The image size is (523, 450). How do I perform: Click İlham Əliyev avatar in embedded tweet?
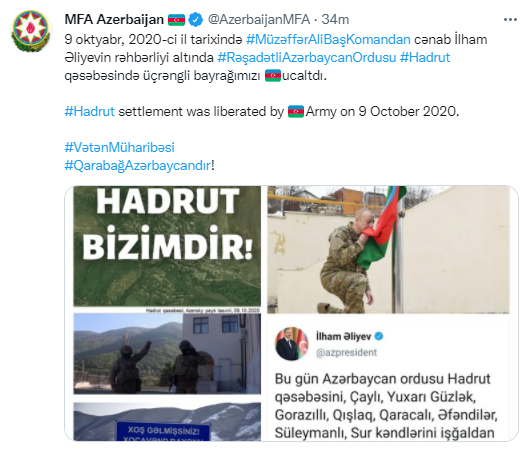[x=292, y=344]
